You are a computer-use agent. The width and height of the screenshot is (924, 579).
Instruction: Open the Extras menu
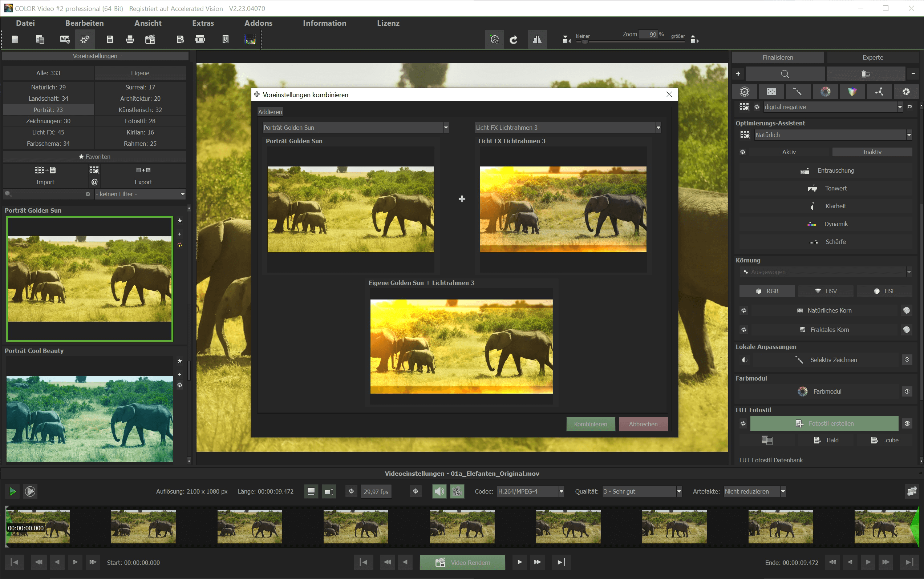point(202,23)
